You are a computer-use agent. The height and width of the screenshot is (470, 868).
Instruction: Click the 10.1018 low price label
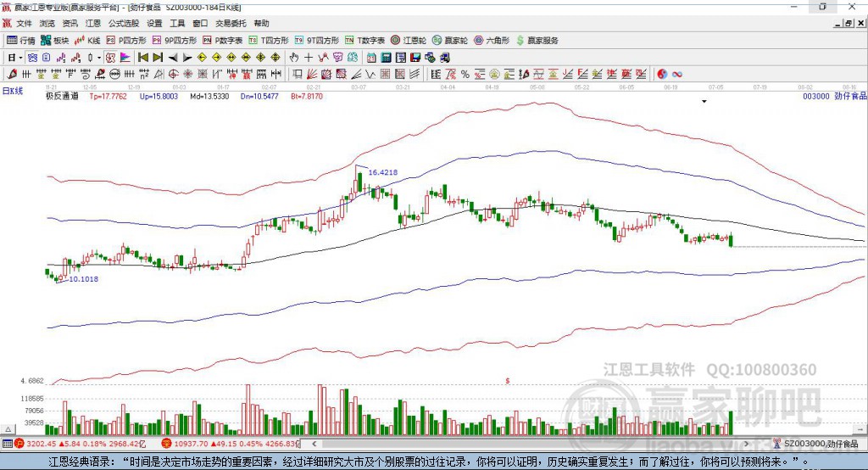84,279
